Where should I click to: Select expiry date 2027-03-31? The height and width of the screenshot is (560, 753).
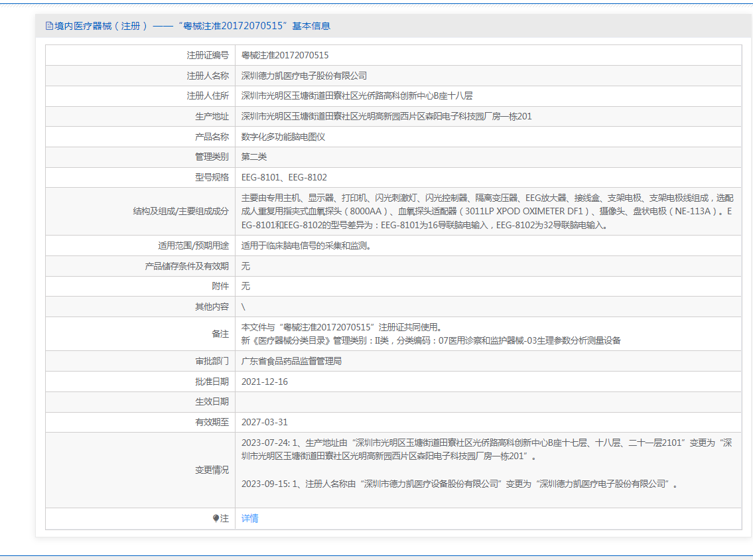click(x=265, y=422)
